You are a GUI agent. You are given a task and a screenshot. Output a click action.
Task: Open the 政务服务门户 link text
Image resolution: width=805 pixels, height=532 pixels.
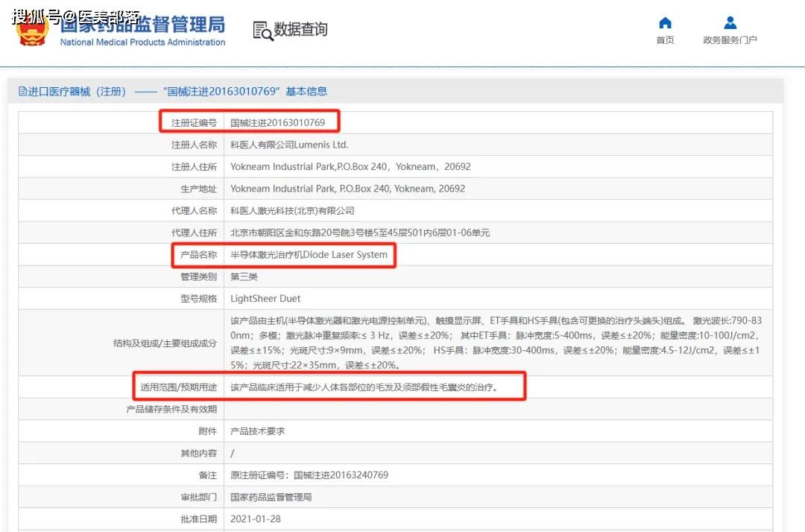coord(730,40)
